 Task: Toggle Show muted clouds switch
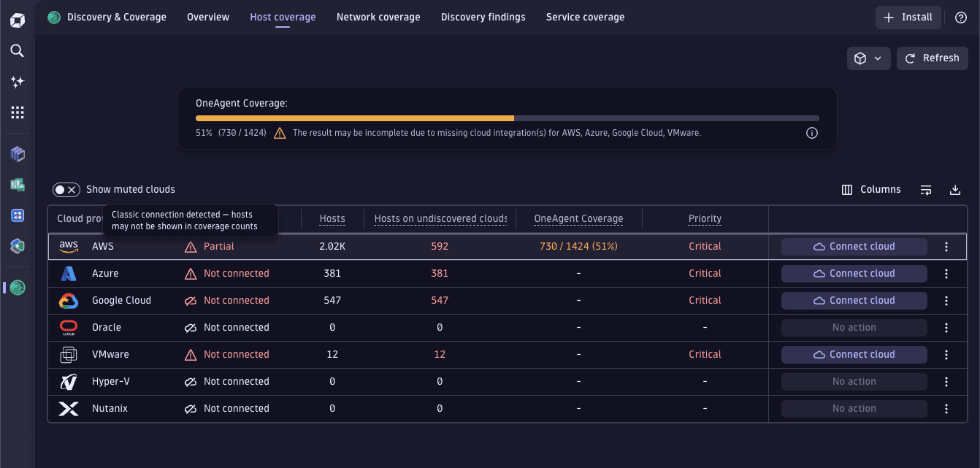[x=66, y=190]
